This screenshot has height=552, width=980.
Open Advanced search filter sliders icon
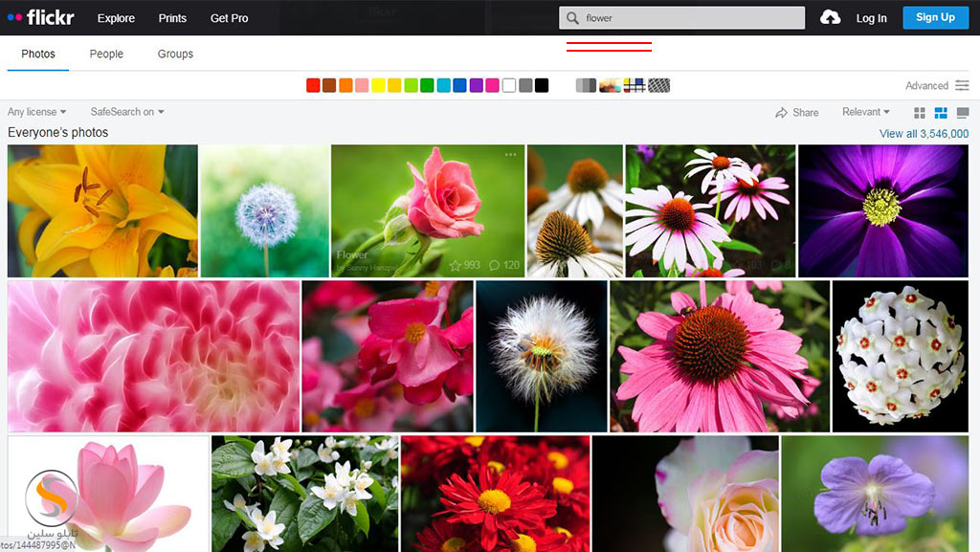[962, 85]
